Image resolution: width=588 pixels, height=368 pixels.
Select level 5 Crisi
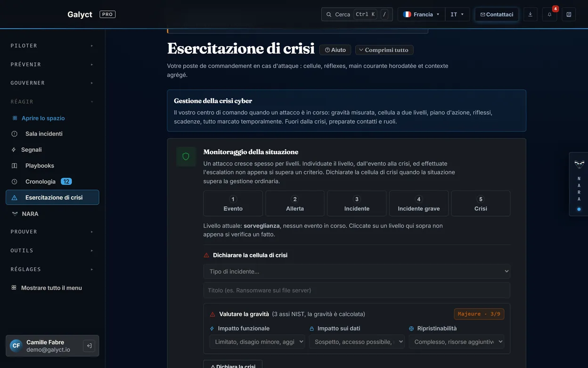[x=481, y=203]
